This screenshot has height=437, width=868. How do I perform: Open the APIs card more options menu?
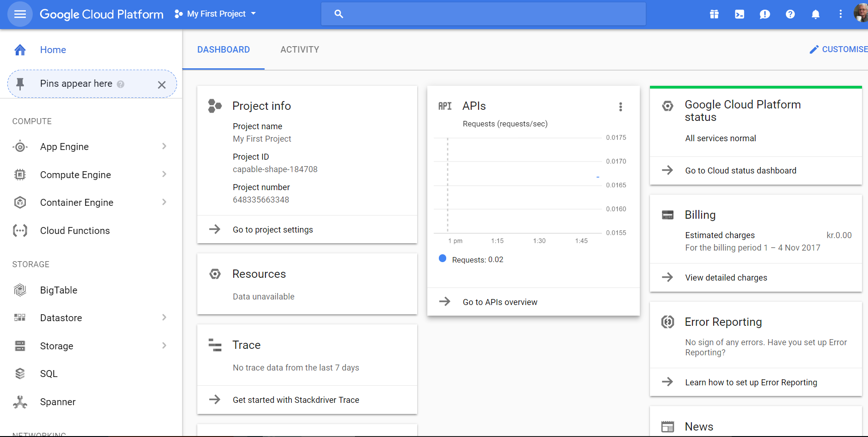620,107
